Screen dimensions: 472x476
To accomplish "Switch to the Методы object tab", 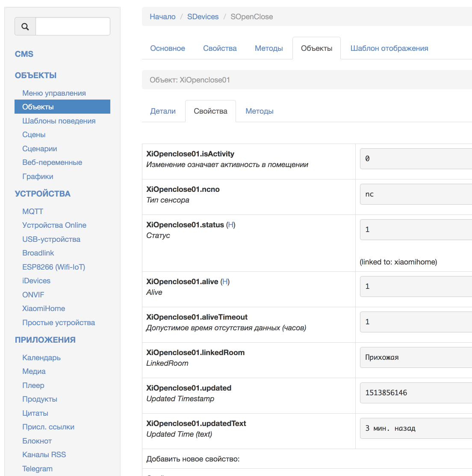I will click(x=259, y=111).
